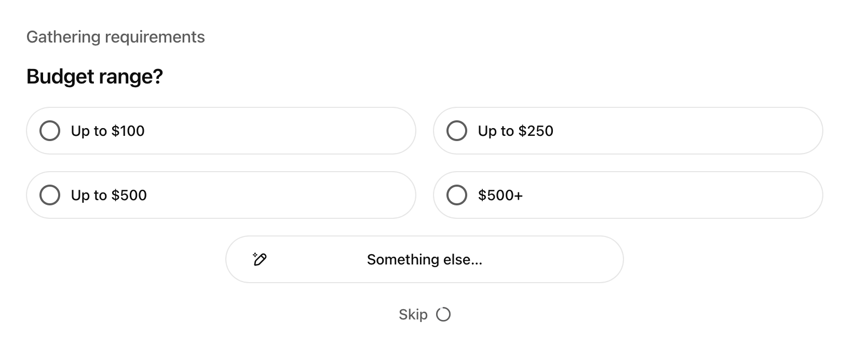Click the "Up to $250" label text
Screen dimensions: 868x349
click(x=516, y=131)
